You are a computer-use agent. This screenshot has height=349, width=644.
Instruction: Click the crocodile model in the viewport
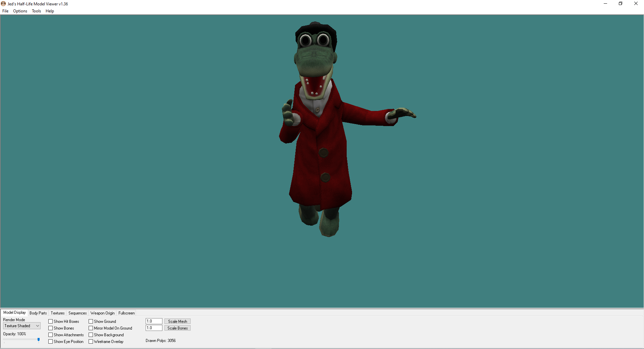click(x=320, y=134)
